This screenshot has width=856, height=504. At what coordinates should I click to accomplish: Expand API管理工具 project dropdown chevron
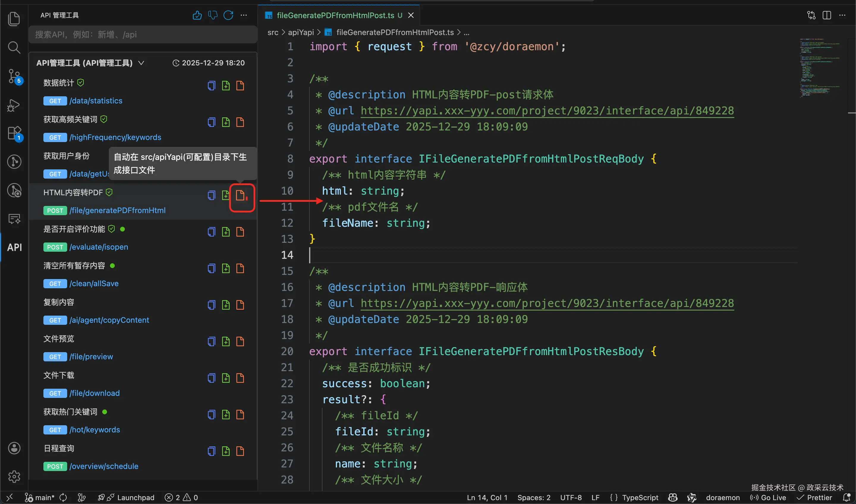tap(141, 63)
